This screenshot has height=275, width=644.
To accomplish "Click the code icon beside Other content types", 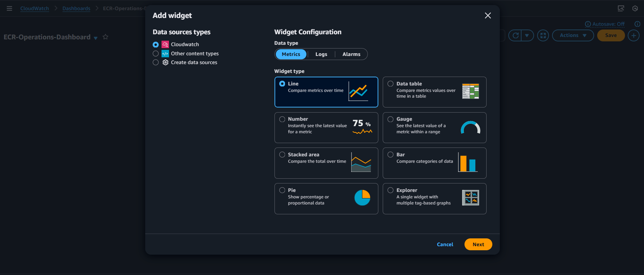I will tap(165, 53).
